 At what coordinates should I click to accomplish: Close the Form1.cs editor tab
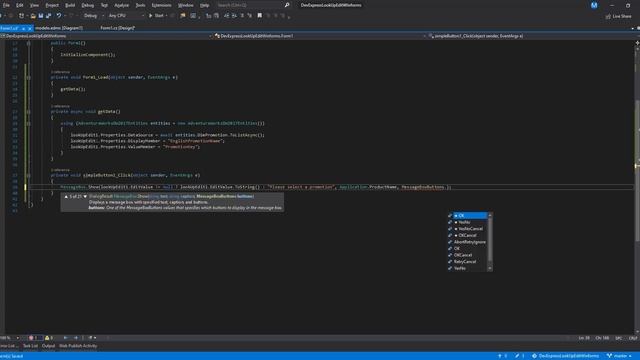tap(30, 29)
